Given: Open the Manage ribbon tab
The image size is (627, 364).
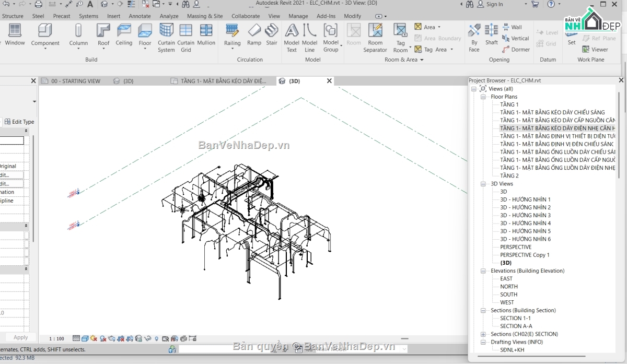Looking at the screenshot, I should point(298,16).
